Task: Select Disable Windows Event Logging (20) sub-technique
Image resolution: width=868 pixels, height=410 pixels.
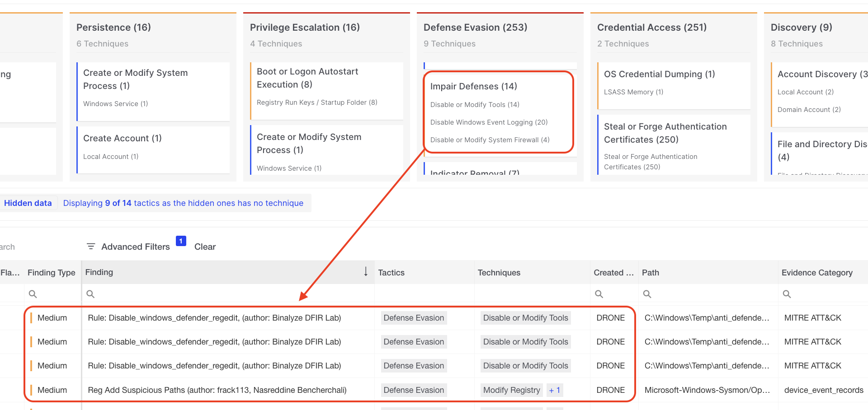Action: point(489,122)
